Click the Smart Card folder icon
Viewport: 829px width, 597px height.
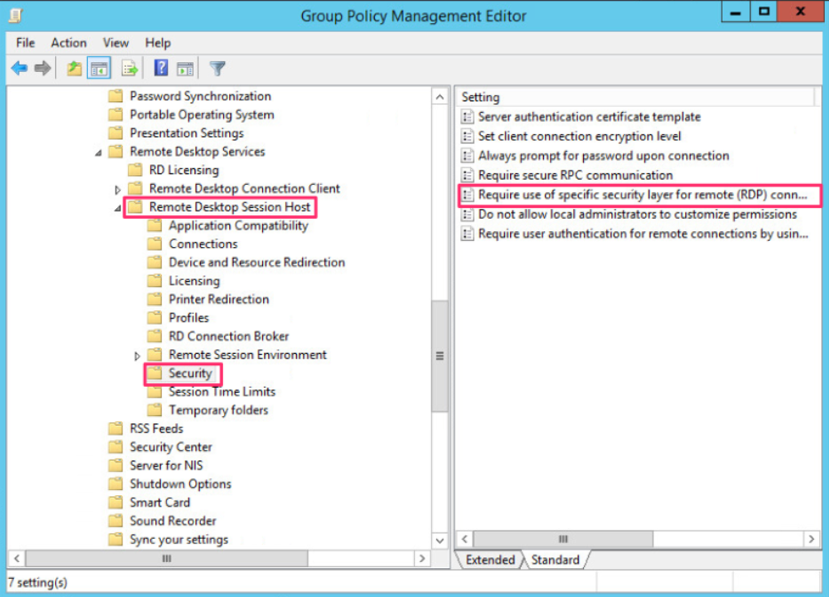[115, 502]
